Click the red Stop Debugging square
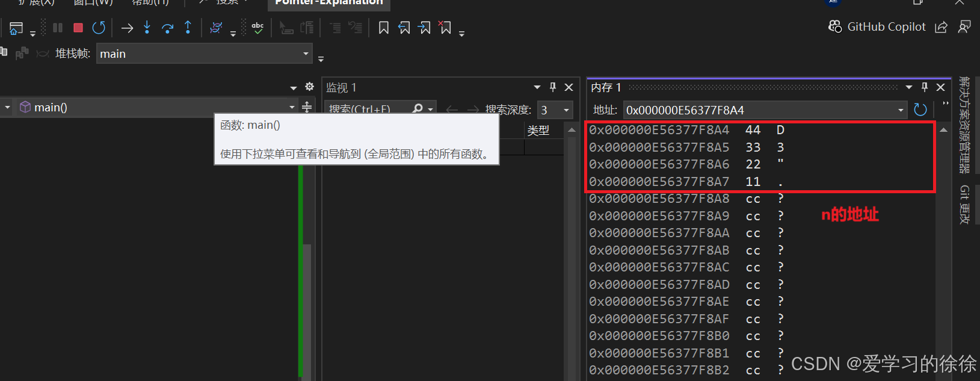Image resolution: width=980 pixels, height=381 pixels. tap(78, 28)
